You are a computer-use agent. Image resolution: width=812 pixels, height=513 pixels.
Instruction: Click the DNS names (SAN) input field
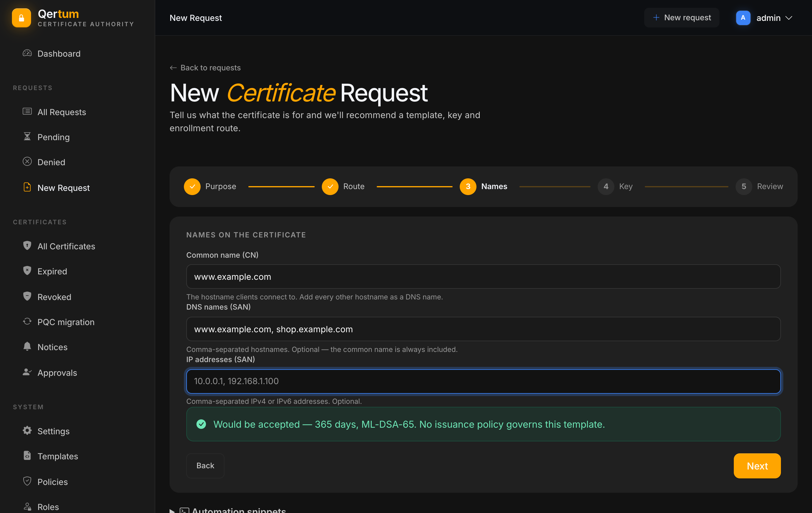(484, 329)
